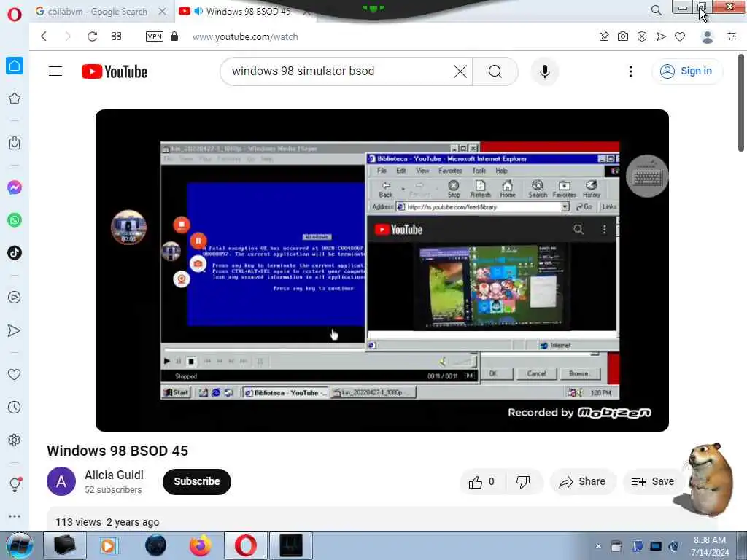This screenshot has width=747, height=560.
Task: Go to Opera home sidebar icon
Action: tap(15, 65)
